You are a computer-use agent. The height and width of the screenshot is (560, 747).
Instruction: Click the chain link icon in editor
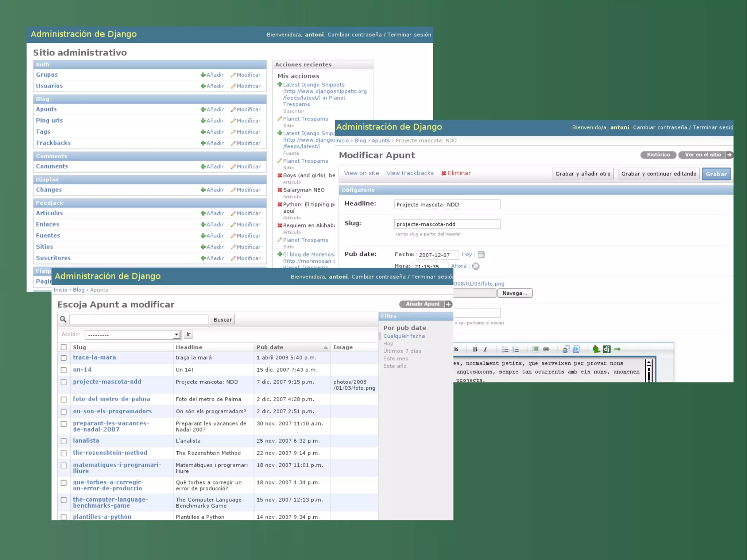[x=546, y=349]
